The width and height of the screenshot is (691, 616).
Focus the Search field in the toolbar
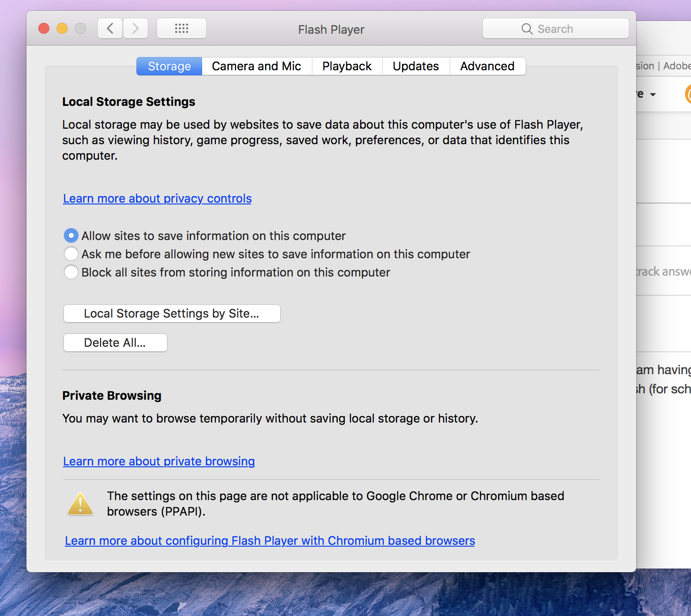click(x=555, y=29)
